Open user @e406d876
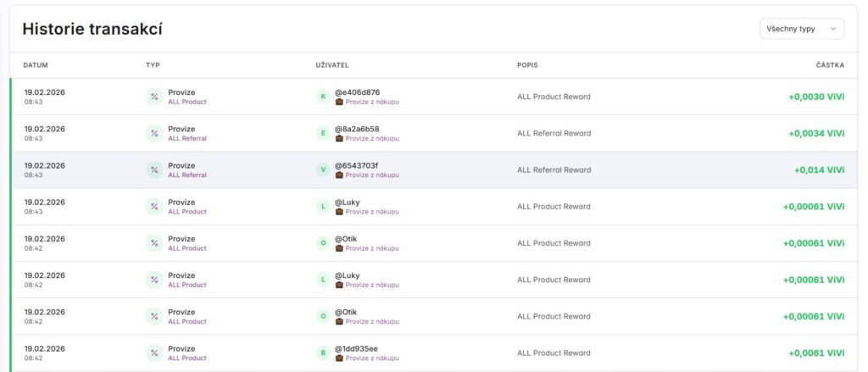The width and height of the screenshot is (868, 372). coord(358,92)
